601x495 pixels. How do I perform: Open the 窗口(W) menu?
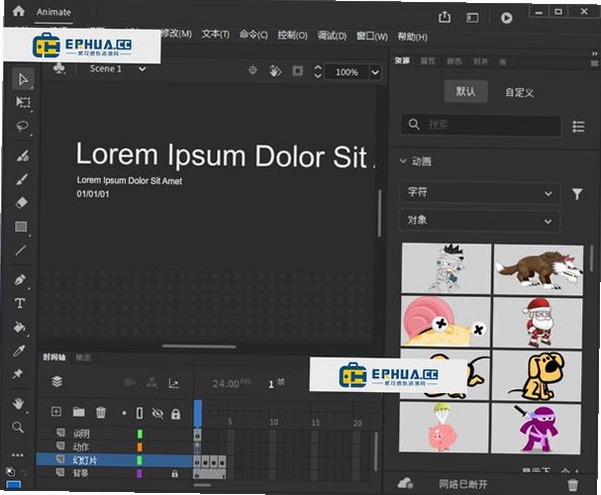pyautogui.click(x=372, y=36)
